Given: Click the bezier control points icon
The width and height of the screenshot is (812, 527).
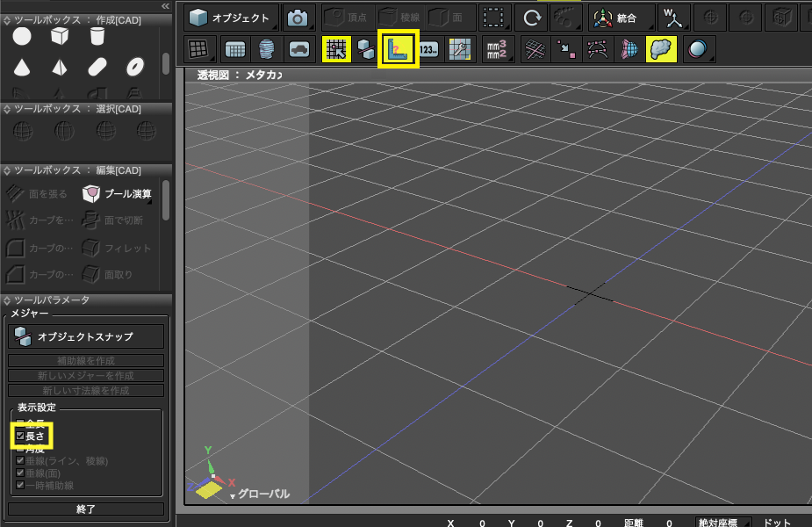Looking at the screenshot, I should point(597,50).
